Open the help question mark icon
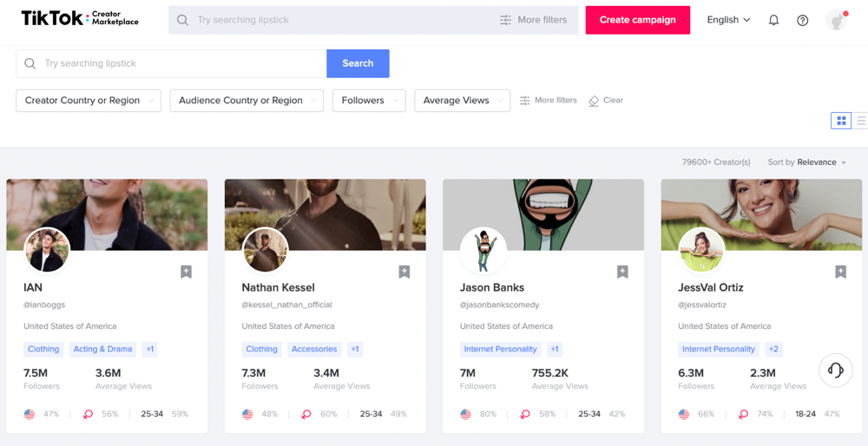The width and height of the screenshot is (868, 446). point(802,20)
